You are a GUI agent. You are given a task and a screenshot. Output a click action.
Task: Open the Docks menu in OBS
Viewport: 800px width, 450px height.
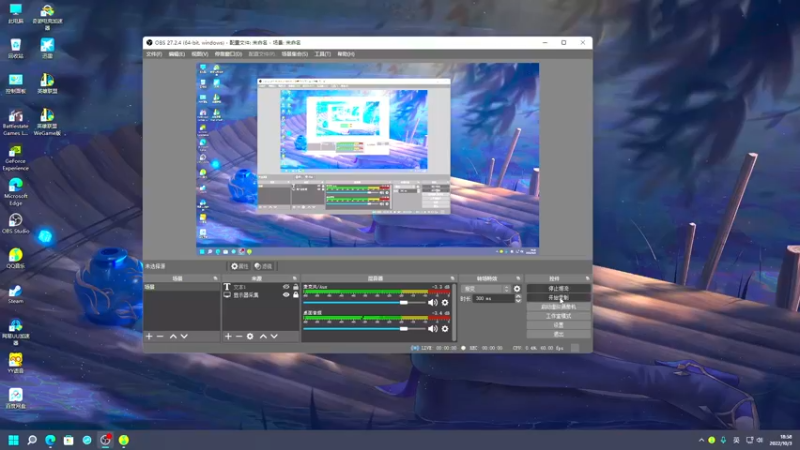click(228, 54)
